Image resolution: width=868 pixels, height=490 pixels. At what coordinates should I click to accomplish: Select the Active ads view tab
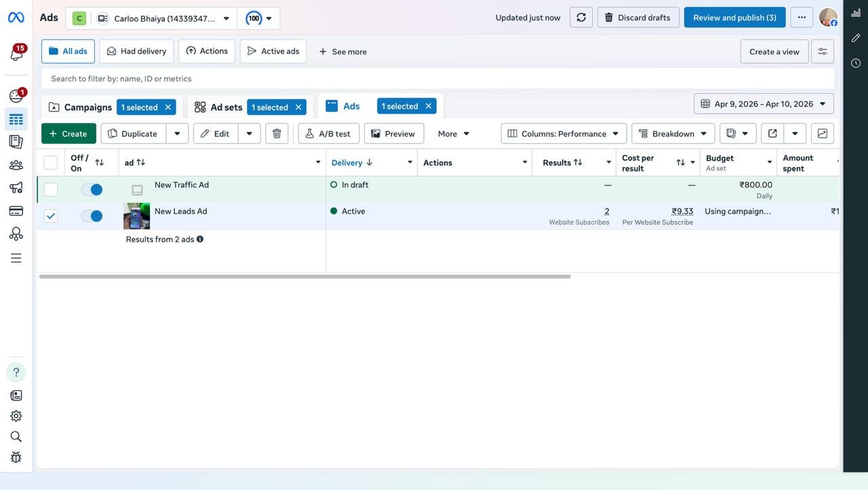click(273, 52)
